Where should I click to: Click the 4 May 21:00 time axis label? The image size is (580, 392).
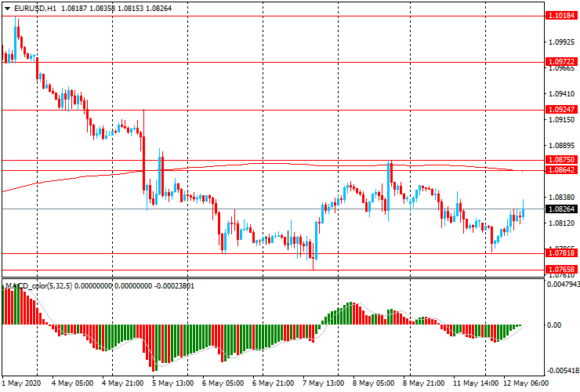point(122,383)
